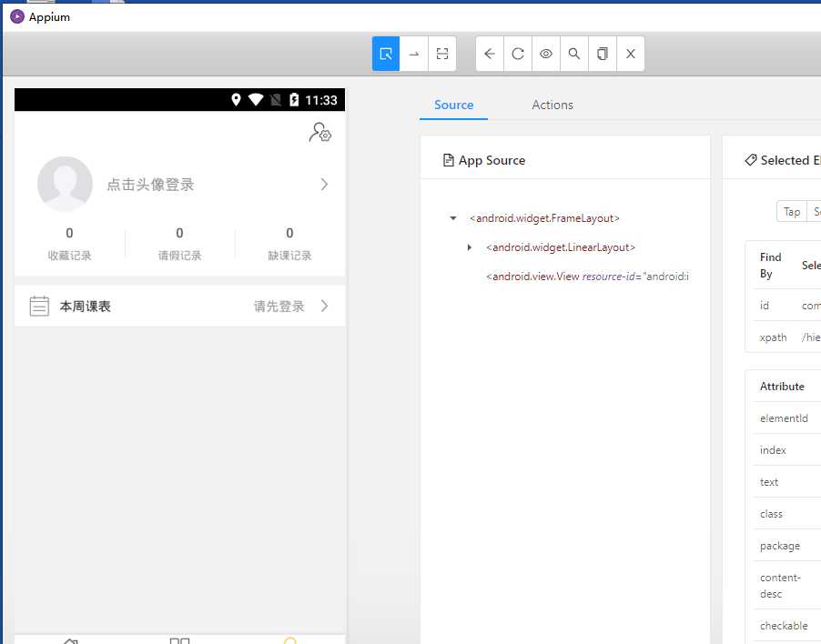Tap the chevron next to 点击头像登录
The height and width of the screenshot is (644, 821).
(x=324, y=184)
